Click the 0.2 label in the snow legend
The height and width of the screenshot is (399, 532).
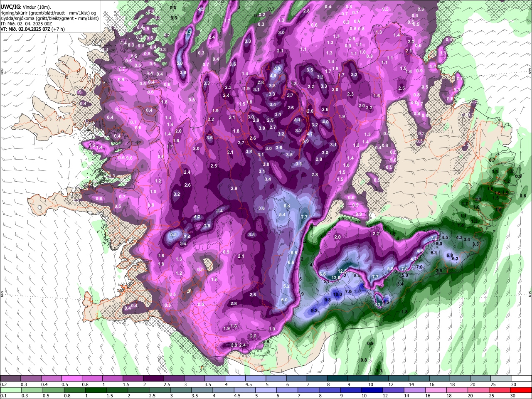(4, 384)
